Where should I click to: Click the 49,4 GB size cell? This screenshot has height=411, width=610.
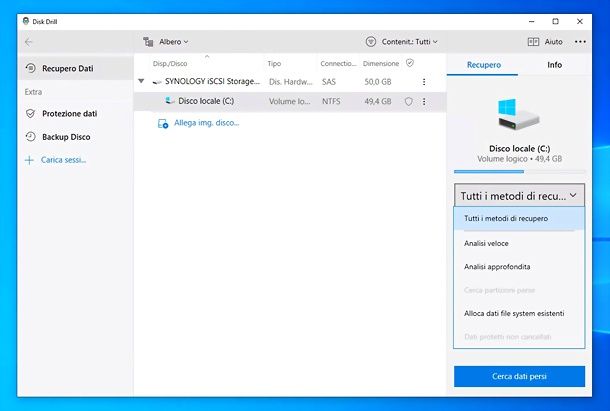(x=378, y=102)
